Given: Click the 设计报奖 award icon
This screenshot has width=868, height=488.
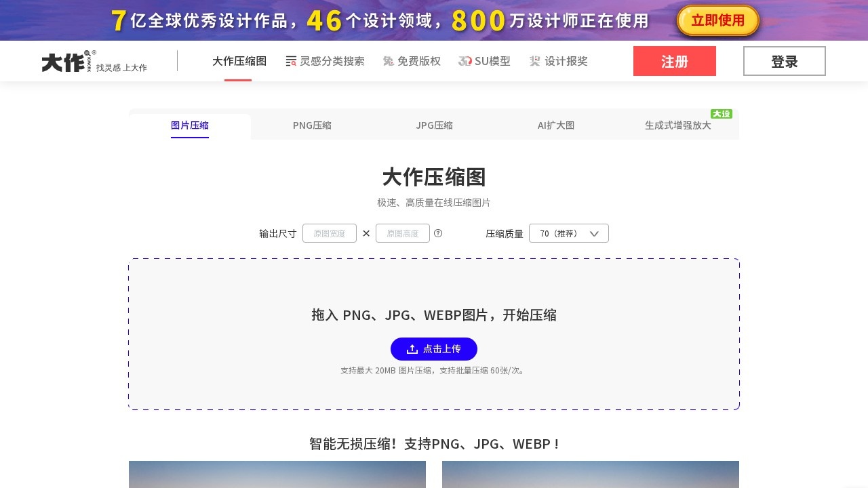Looking at the screenshot, I should click(x=535, y=61).
